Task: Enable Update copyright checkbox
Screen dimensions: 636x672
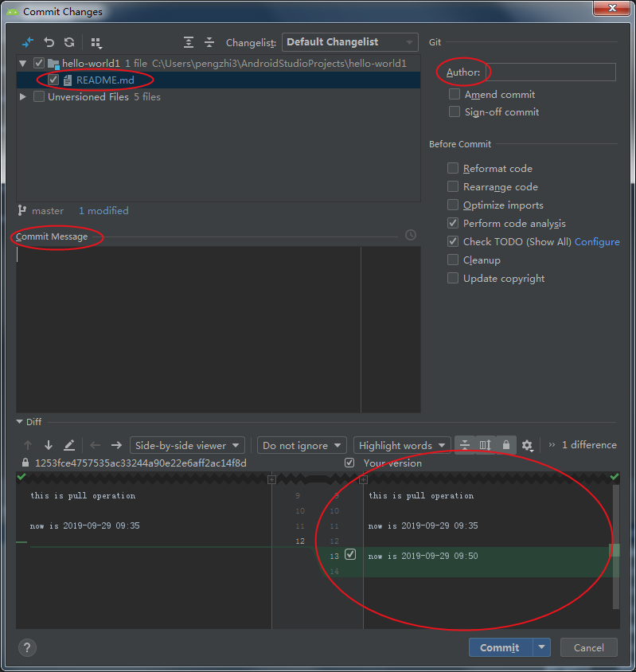Action: [x=453, y=278]
